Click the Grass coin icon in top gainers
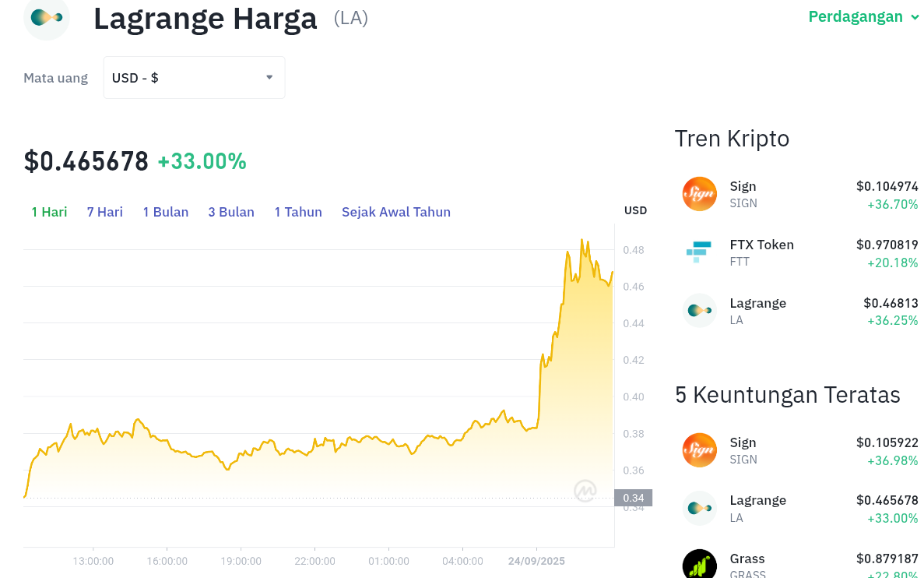 pyautogui.click(x=700, y=564)
